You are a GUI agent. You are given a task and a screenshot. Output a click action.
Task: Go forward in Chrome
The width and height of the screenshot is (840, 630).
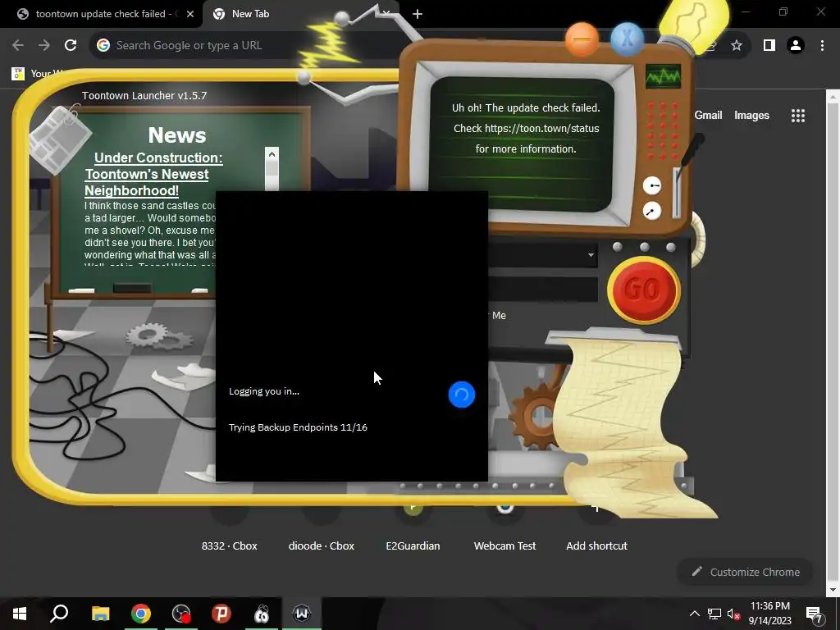point(44,46)
